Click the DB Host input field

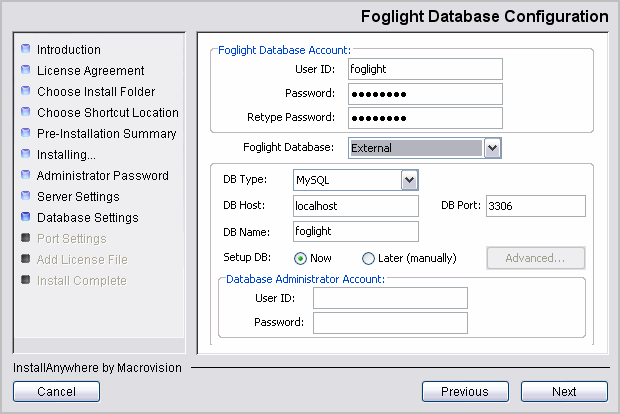(355, 206)
